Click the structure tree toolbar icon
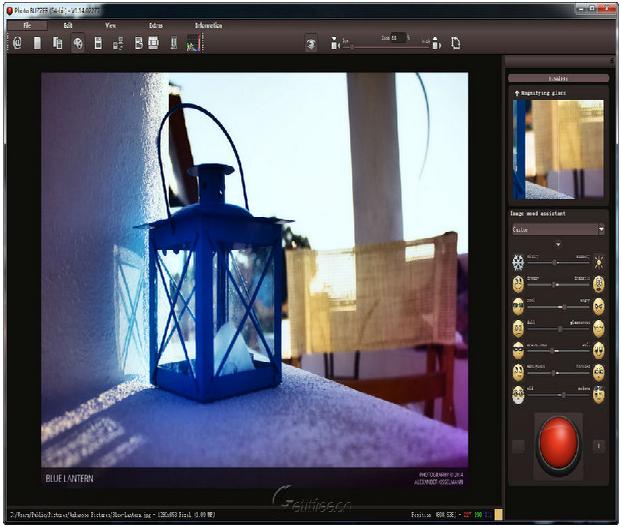The height and width of the screenshot is (527, 621). click(x=118, y=43)
